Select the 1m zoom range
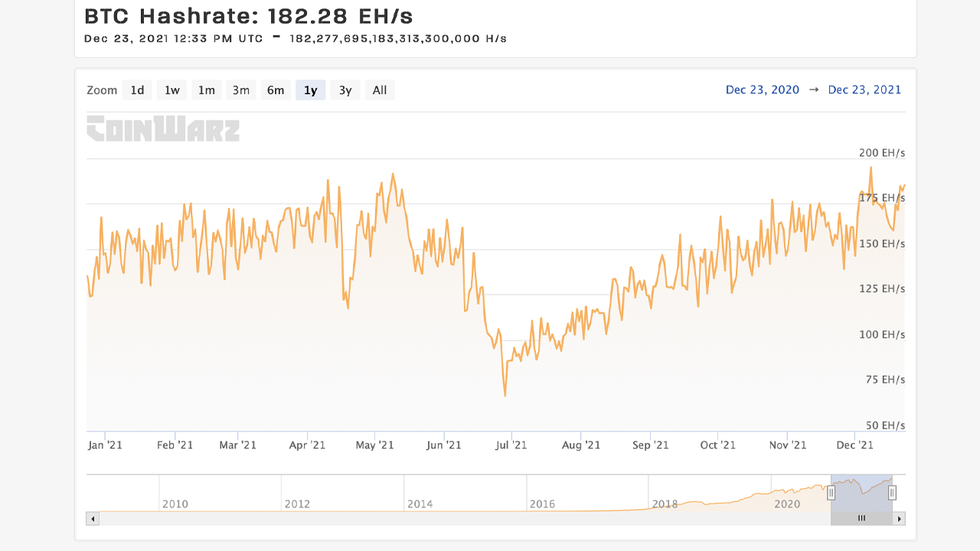 pyautogui.click(x=207, y=90)
